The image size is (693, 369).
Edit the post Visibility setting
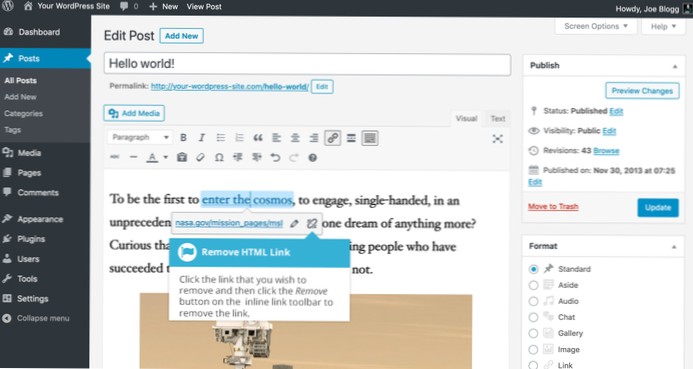pos(609,131)
